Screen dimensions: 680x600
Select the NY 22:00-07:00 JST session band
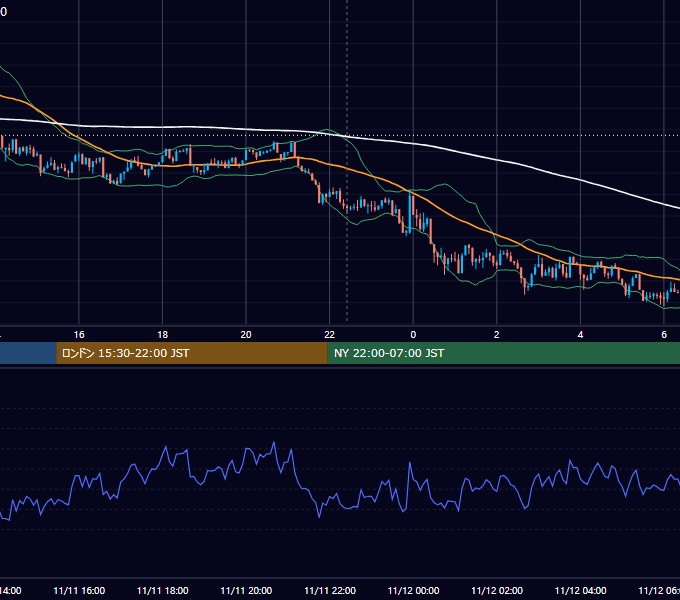click(503, 353)
